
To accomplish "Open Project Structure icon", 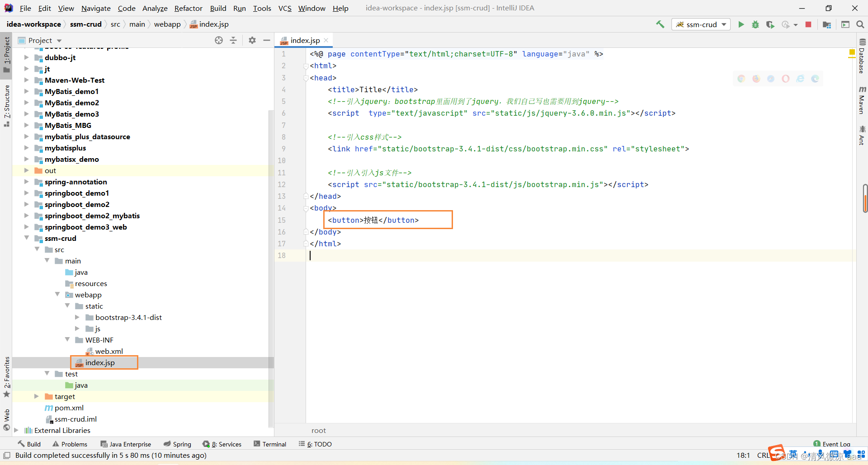I will pos(827,24).
